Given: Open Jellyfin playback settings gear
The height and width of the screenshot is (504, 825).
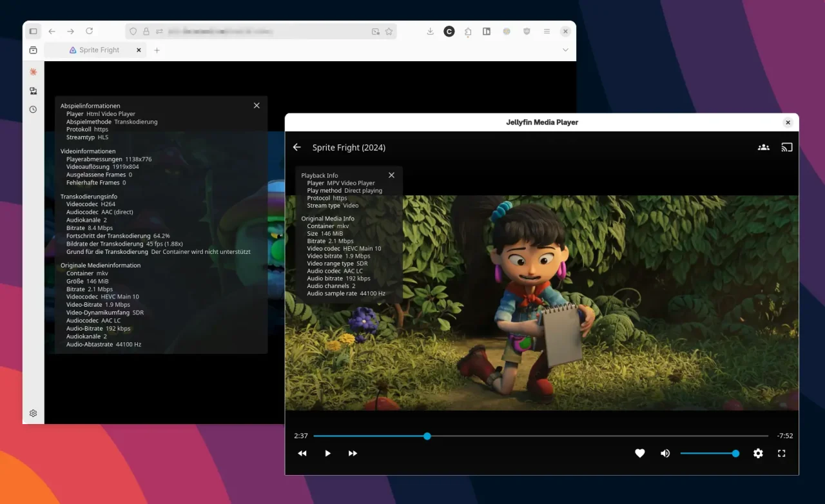Looking at the screenshot, I should 758,453.
